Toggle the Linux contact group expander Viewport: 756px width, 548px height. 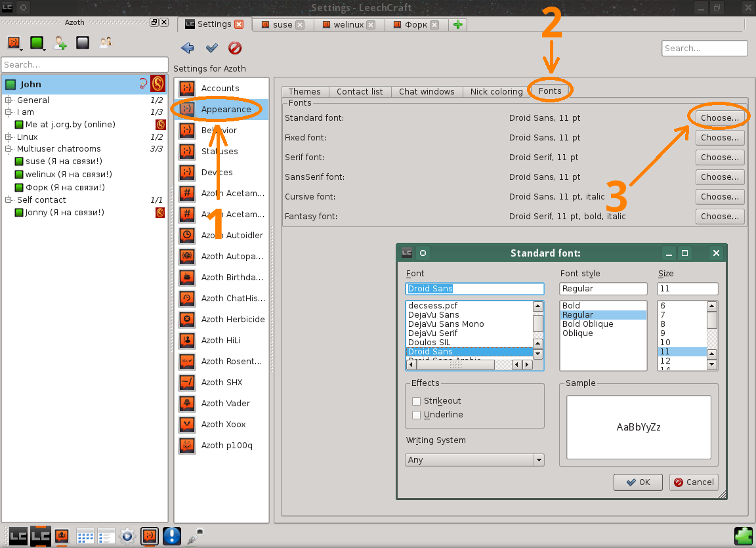(x=8, y=137)
